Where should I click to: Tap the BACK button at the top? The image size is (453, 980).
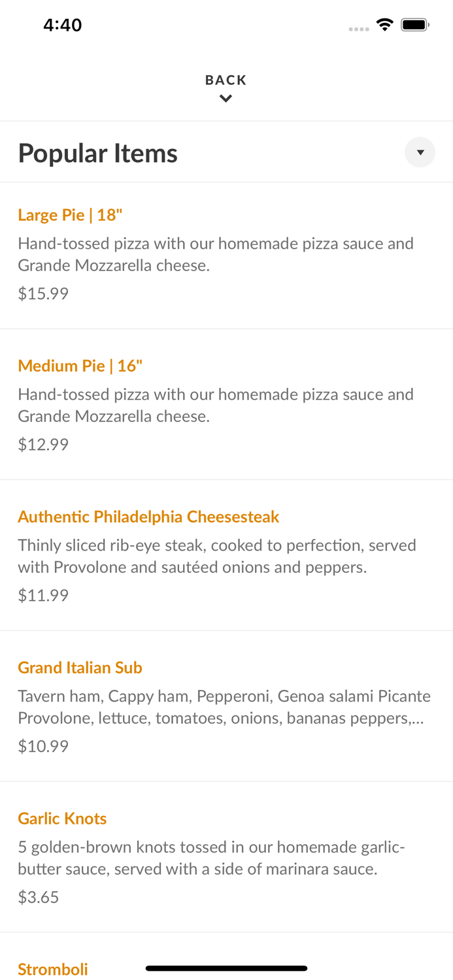226,79
